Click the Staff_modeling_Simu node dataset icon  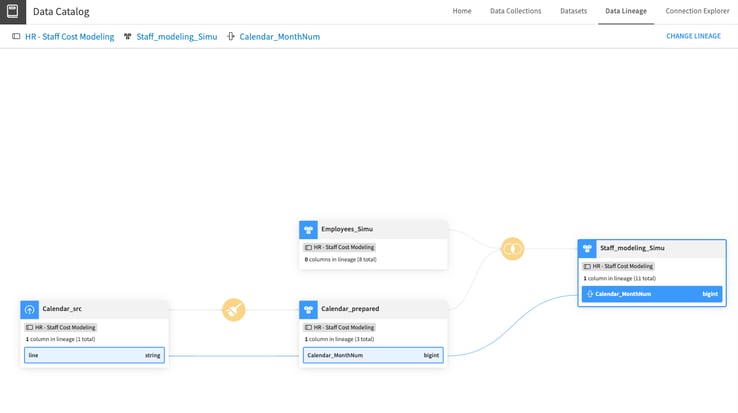(x=587, y=248)
